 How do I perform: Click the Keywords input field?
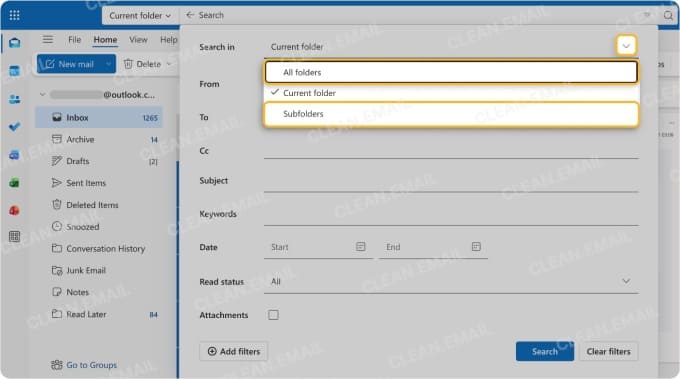click(451, 214)
